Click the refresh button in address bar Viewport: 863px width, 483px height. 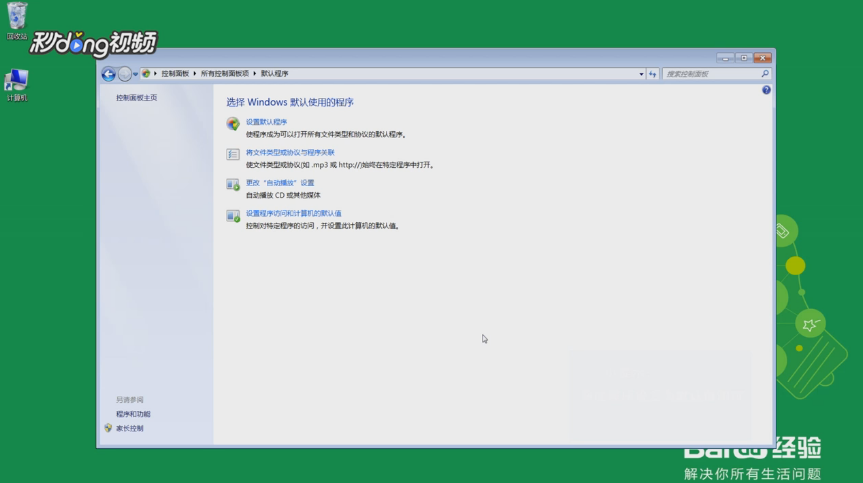653,74
